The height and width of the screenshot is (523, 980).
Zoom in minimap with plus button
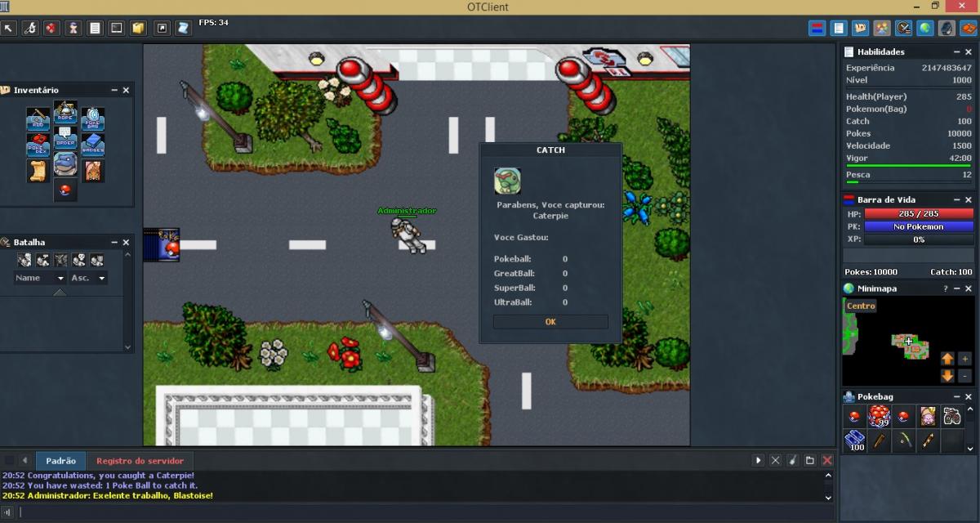click(x=964, y=359)
